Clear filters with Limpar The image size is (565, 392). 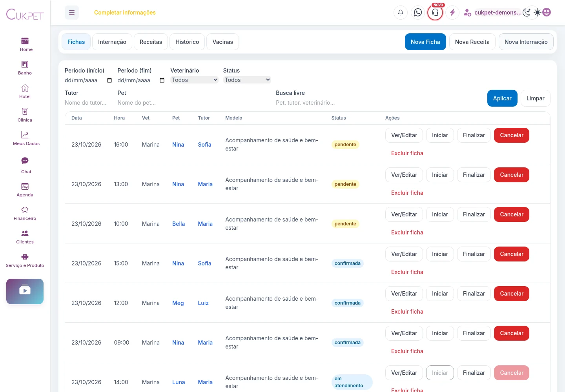tap(536, 98)
